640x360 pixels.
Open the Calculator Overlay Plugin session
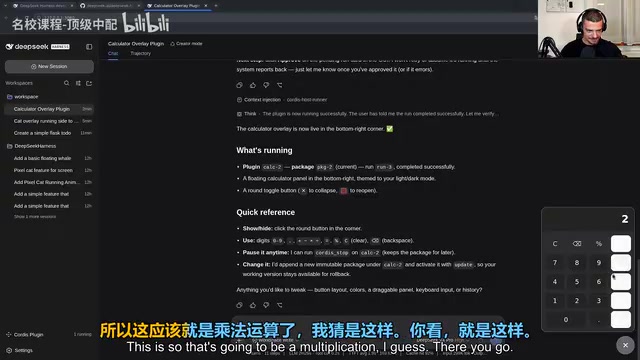point(49,109)
